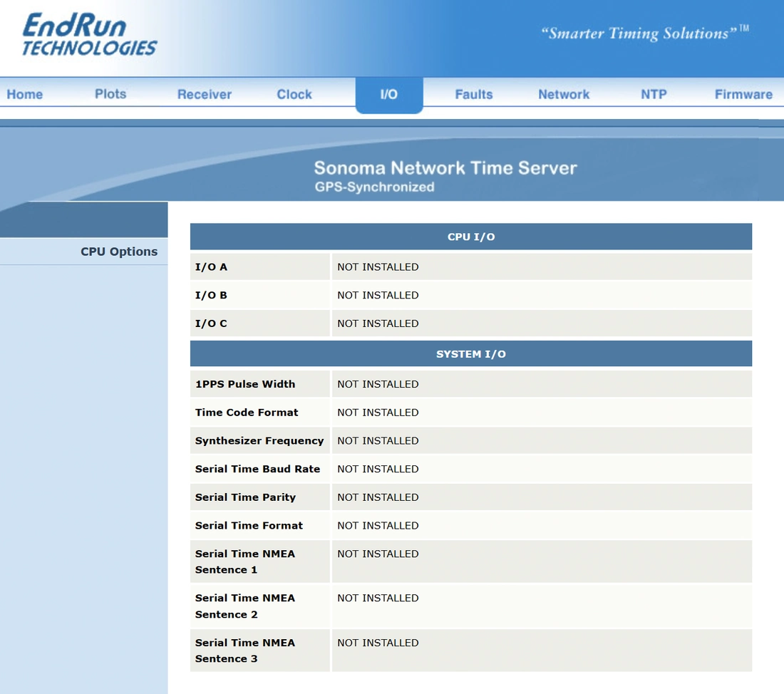Open the Home tab

pyautogui.click(x=24, y=94)
